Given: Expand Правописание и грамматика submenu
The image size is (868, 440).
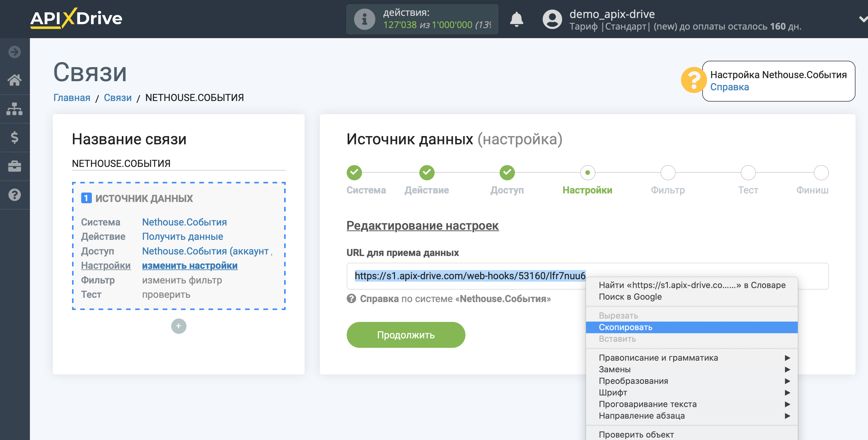Looking at the screenshot, I should coord(692,358).
